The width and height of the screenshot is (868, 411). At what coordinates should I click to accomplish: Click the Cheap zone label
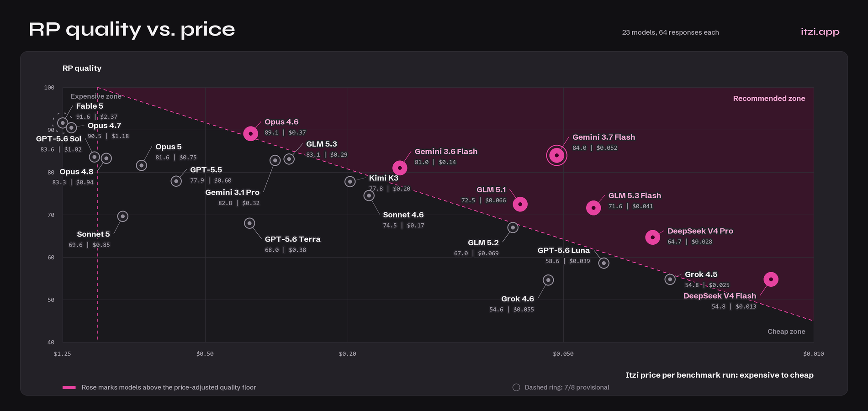(x=786, y=332)
